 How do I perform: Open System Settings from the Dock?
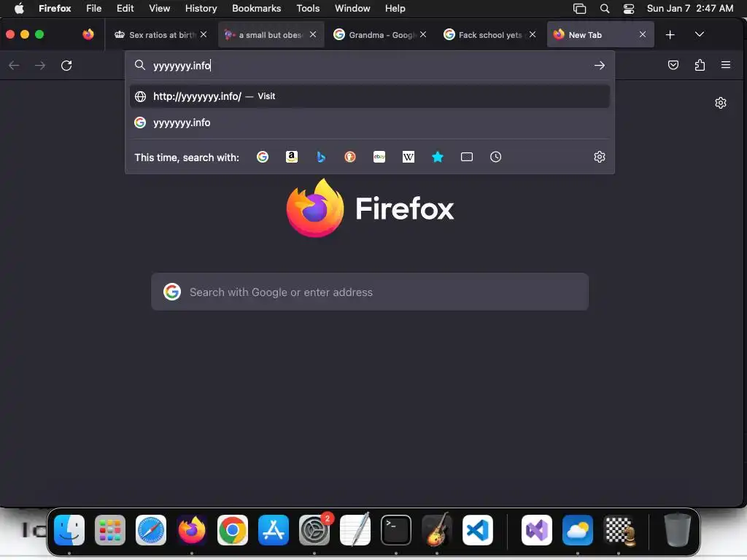click(314, 529)
